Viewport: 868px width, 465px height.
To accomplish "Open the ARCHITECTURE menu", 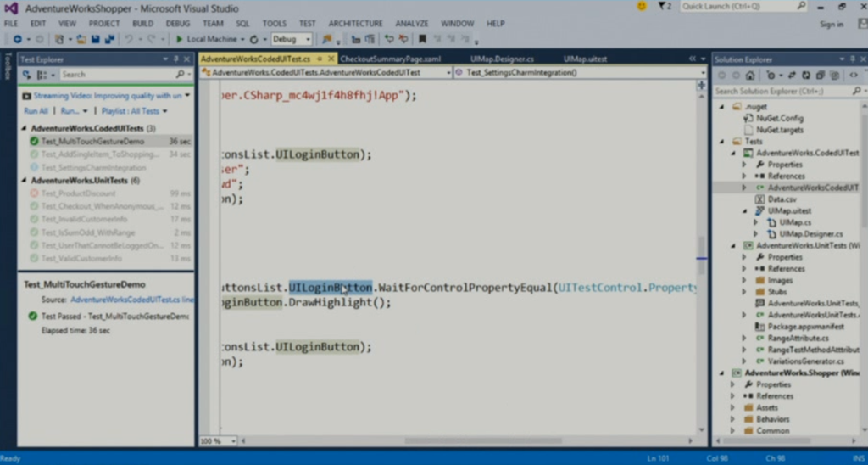I will 355,23.
